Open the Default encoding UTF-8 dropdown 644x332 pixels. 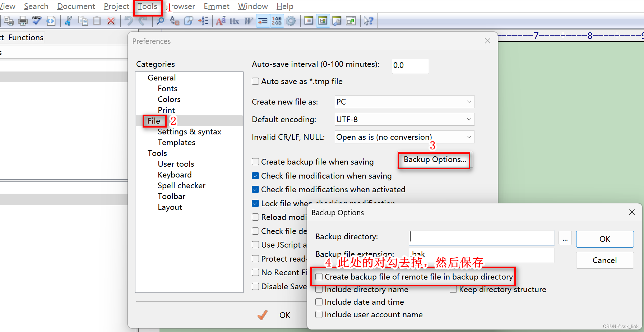pyautogui.click(x=404, y=119)
